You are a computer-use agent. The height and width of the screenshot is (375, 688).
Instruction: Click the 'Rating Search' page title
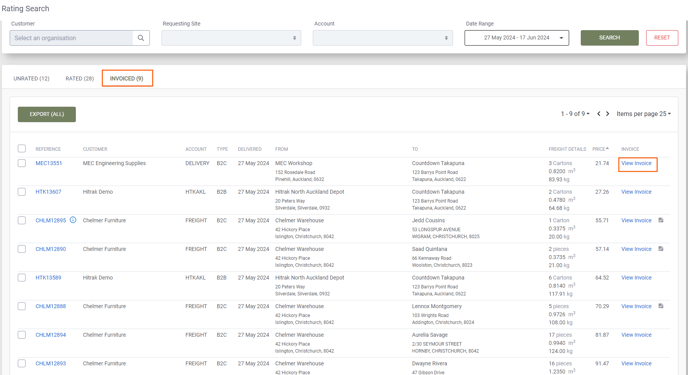pos(25,8)
